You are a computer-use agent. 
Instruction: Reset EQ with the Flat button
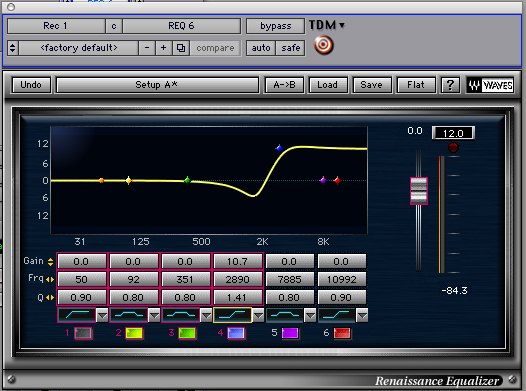(x=416, y=85)
